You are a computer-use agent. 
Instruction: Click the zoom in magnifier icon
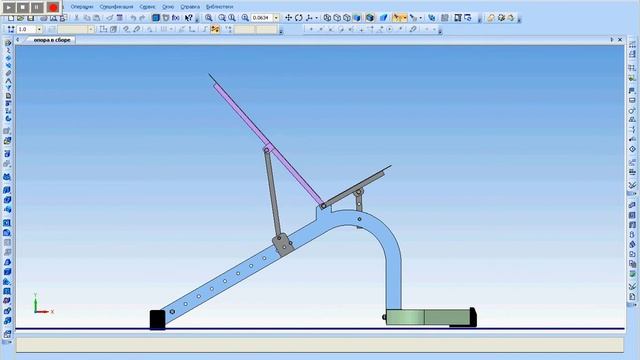222,18
